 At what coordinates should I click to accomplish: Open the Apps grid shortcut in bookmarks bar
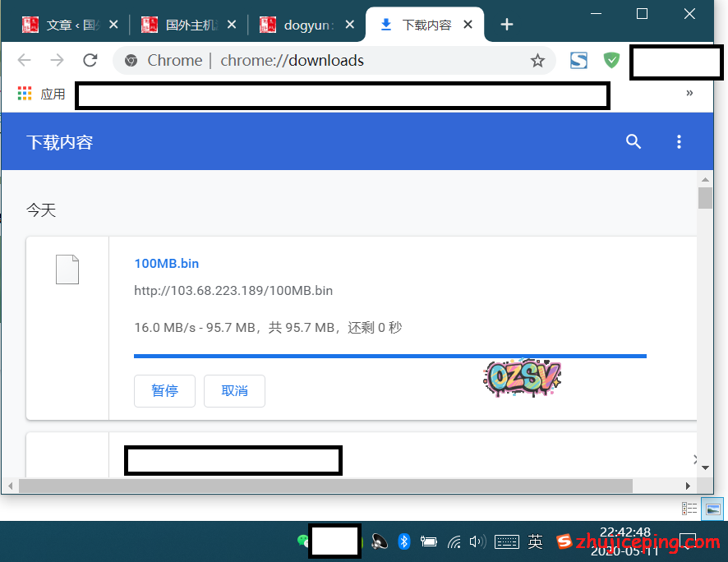click(x=25, y=94)
